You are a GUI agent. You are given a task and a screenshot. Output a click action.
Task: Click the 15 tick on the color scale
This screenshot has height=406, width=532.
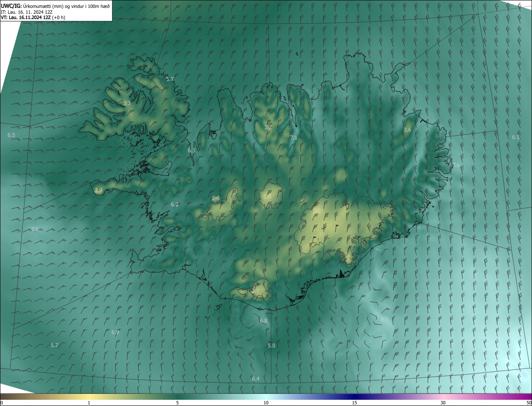pos(355,403)
